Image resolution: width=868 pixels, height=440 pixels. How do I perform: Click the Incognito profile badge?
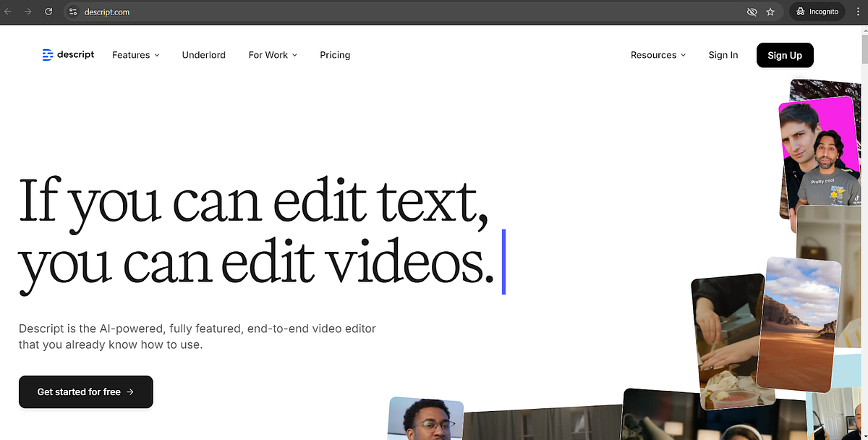[817, 12]
